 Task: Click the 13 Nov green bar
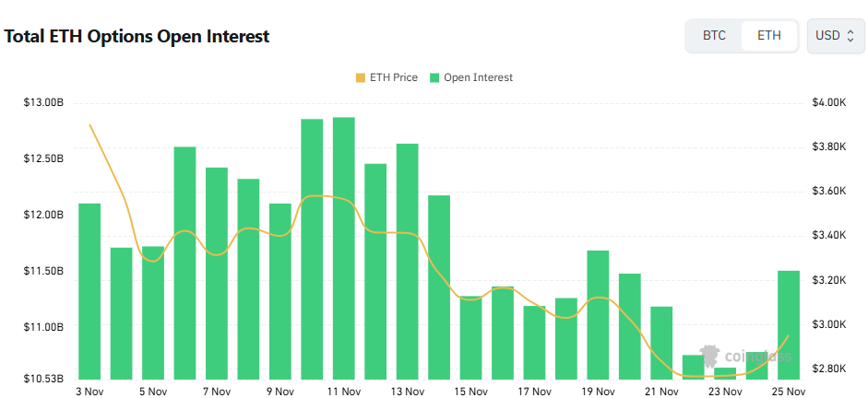[408, 261]
